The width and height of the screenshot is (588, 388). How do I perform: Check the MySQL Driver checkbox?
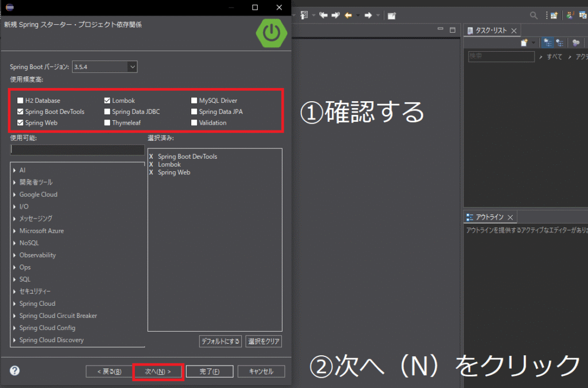point(194,101)
